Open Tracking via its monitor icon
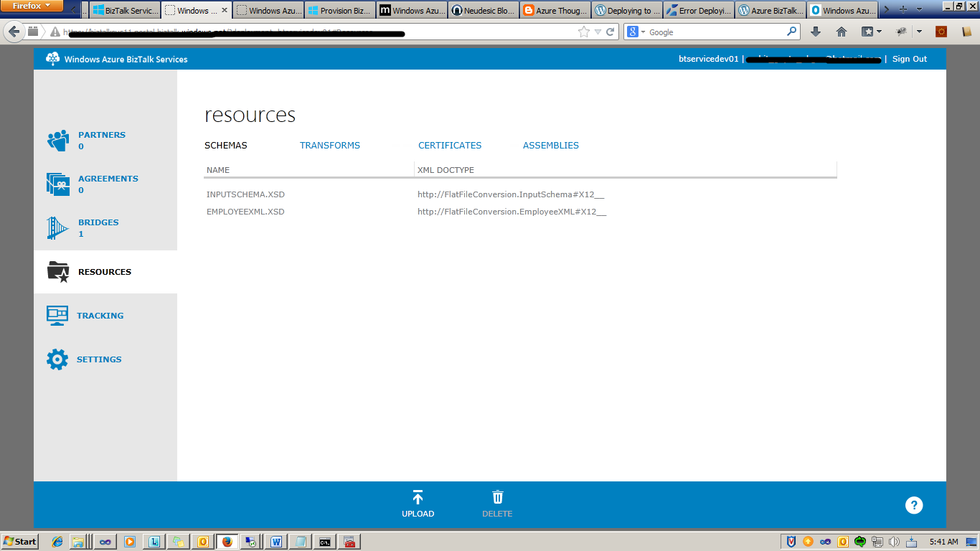Viewport: 980px width, 551px height. 57,316
